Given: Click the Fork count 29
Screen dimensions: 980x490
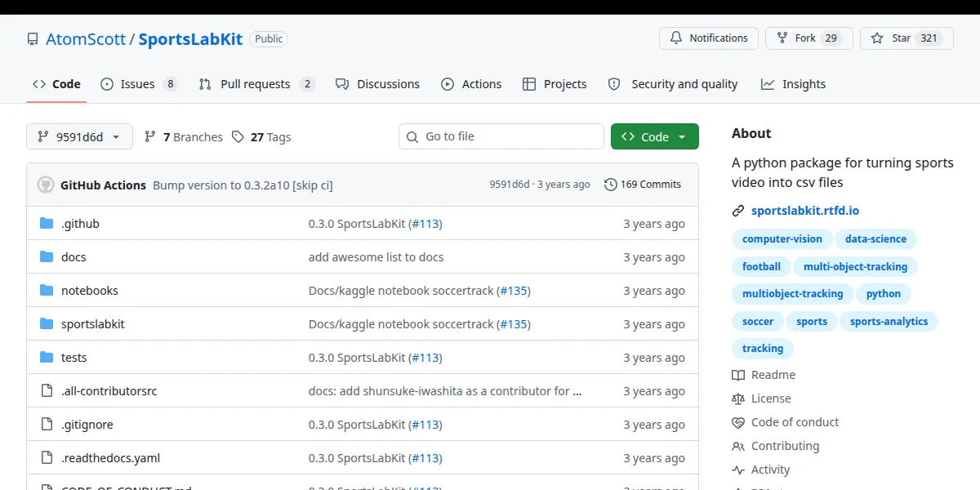Looking at the screenshot, I should point(831,38).
